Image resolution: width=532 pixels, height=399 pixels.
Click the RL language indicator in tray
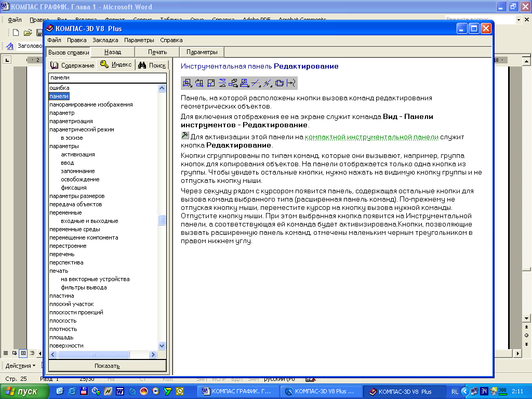coord(455,392)
